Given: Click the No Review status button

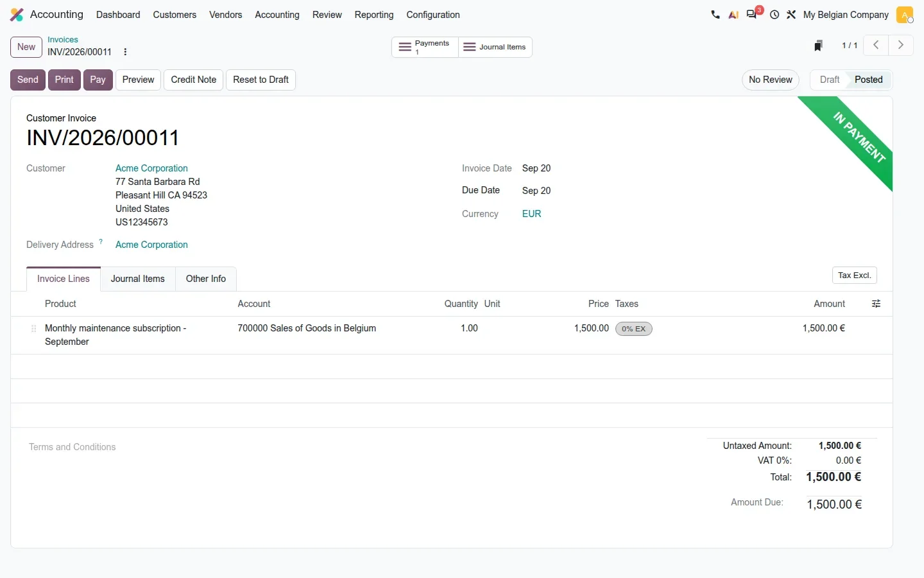Looking at the screenshot, I should coord(771,80).
